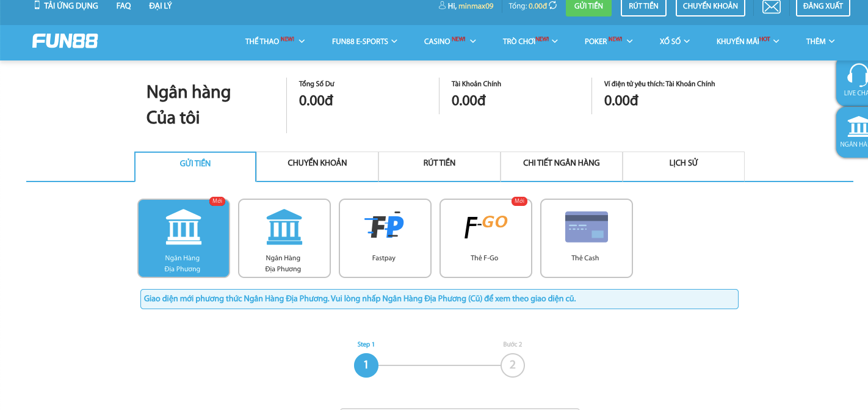Viewport: 868px width, 410px height.
Task: Switch to the Rút Tiền tab
Action: [x=439, y=166]
